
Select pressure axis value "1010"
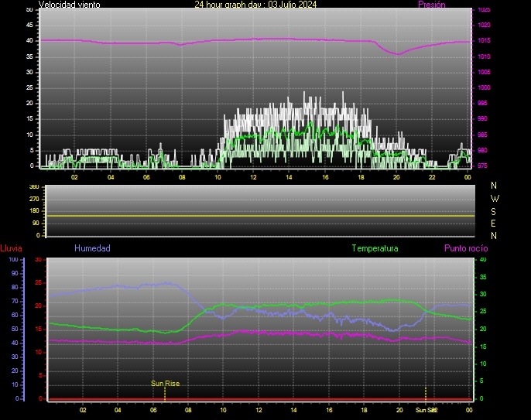484,56
